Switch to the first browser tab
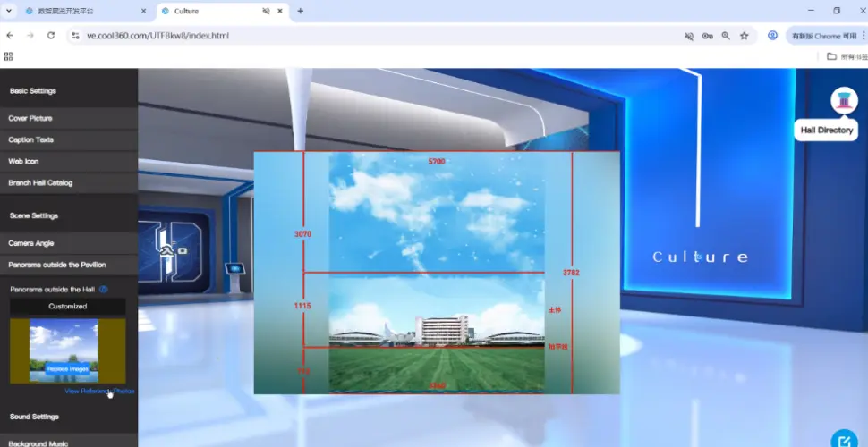Screen dimensions: 868x447 tap(85, 11)
